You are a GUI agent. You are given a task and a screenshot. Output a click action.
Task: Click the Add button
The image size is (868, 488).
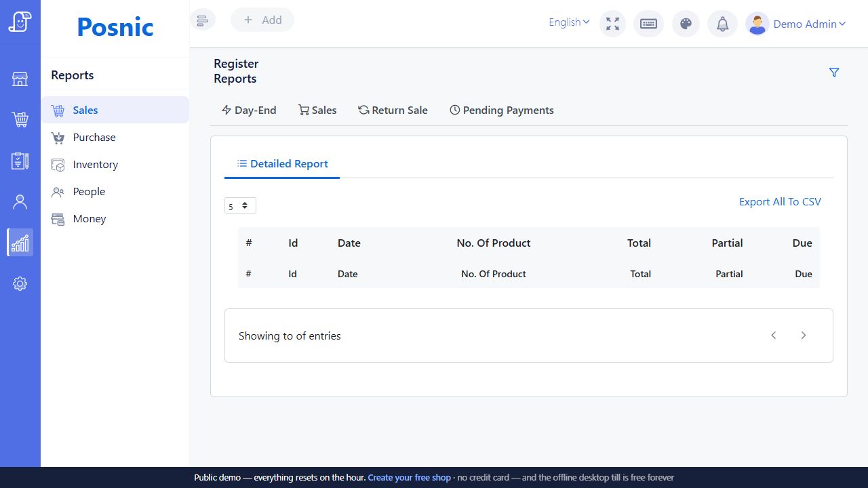262,20
